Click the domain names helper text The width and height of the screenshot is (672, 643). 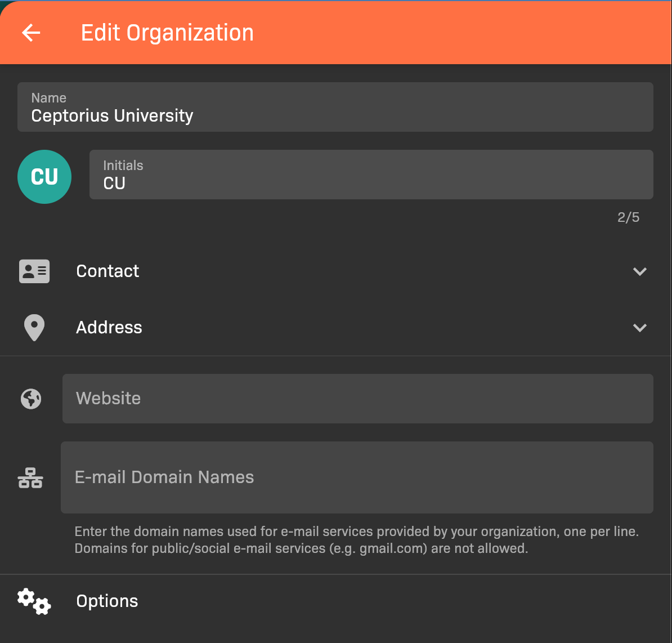click(356, 540)
